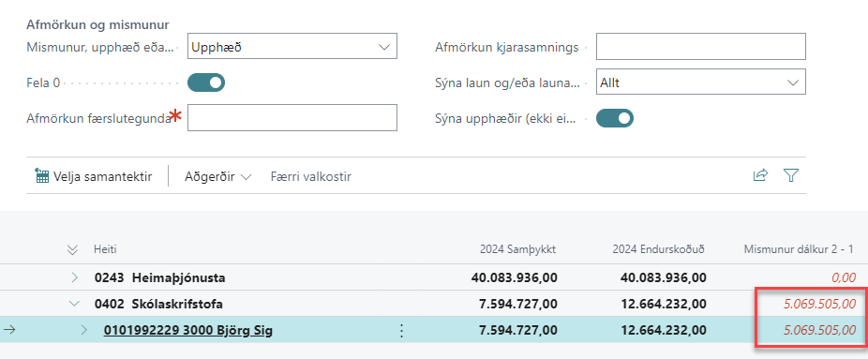Expand the 0243 Heimaþjónusta row
This screenshot has width=868, height=359.
75,277
